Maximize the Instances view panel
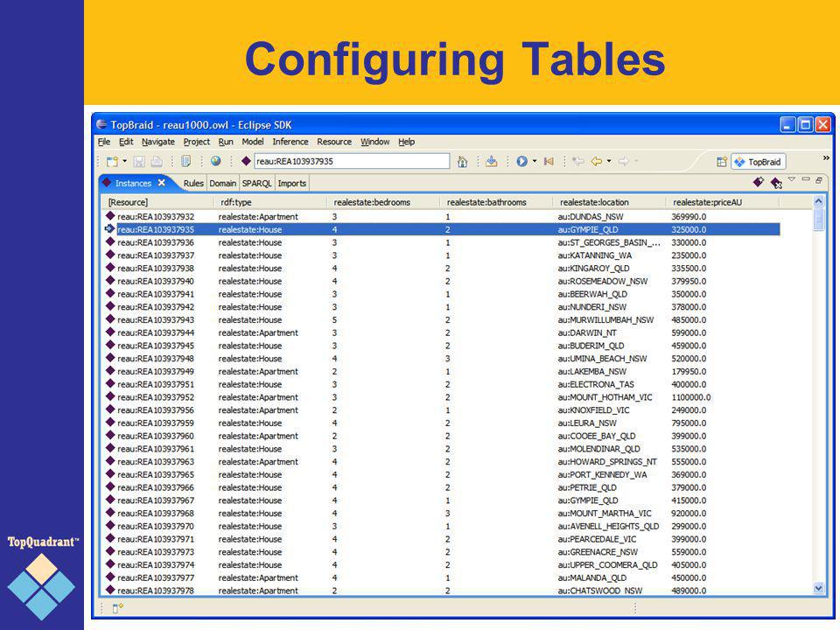840x630 pixels. coord(819,180)
